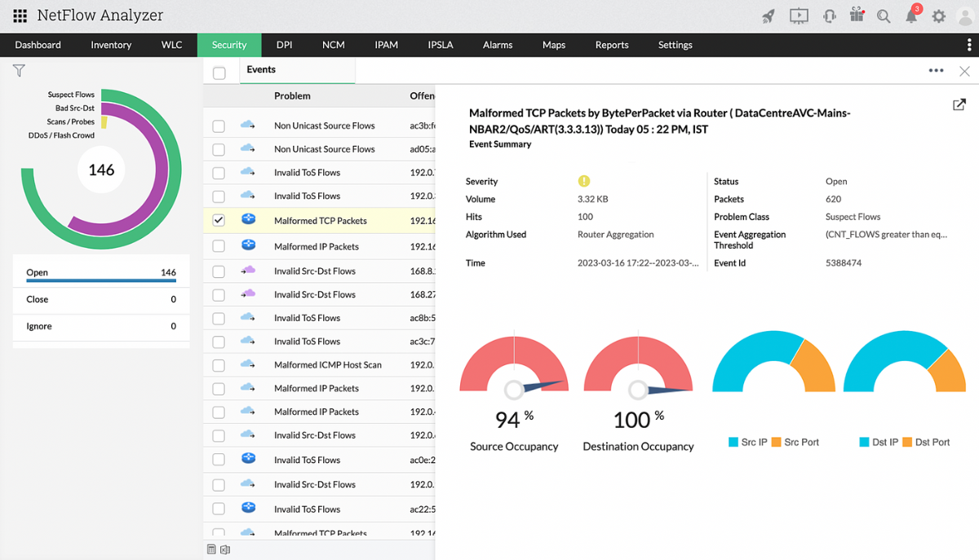The height and width of the screenshot is (560, 979).
Task: Click the filter funnel icon
Action: coord(19,71)
